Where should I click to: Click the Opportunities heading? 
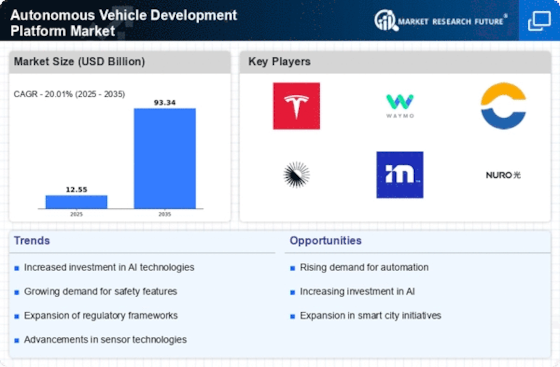325,241
